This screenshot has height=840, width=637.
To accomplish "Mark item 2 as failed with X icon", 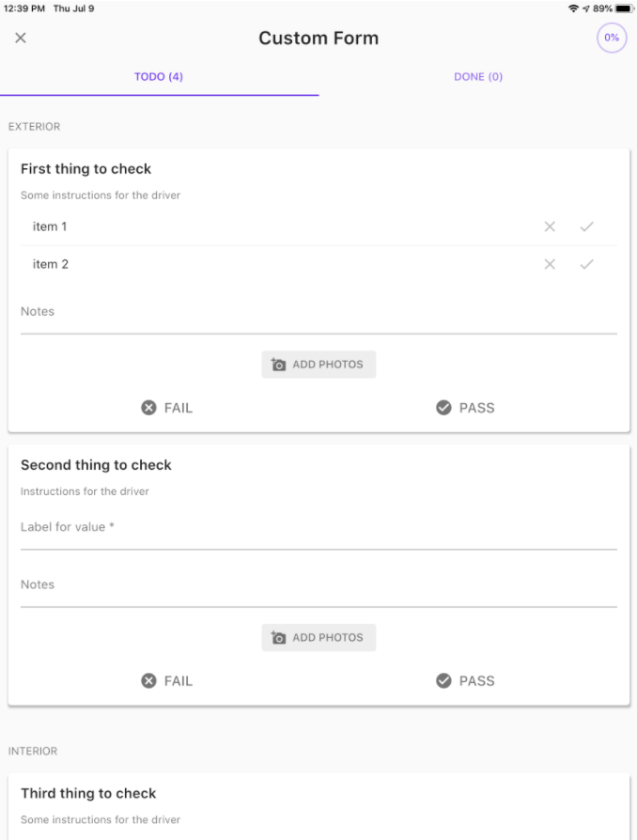I will tap(551, 264).
